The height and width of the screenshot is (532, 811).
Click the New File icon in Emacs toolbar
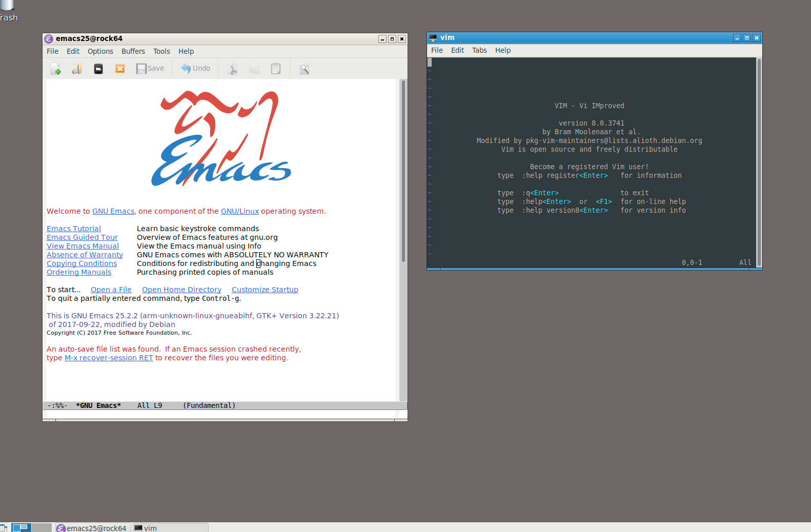pyautogui.click(x=56, y=69)
